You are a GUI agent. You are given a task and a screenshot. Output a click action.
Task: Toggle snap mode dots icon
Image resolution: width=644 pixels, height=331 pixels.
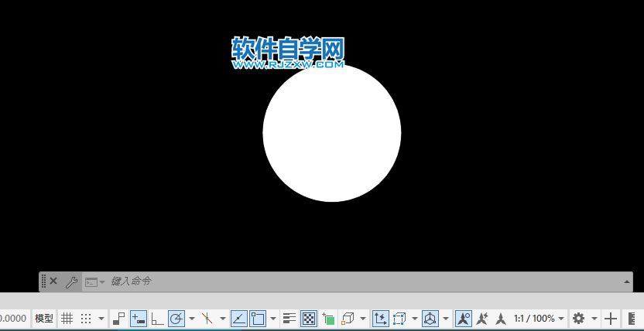85,319
